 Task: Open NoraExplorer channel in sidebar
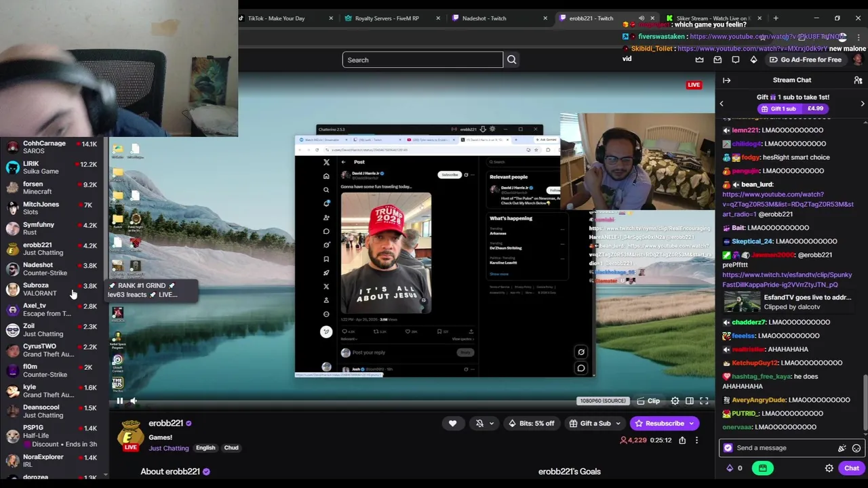53,461
